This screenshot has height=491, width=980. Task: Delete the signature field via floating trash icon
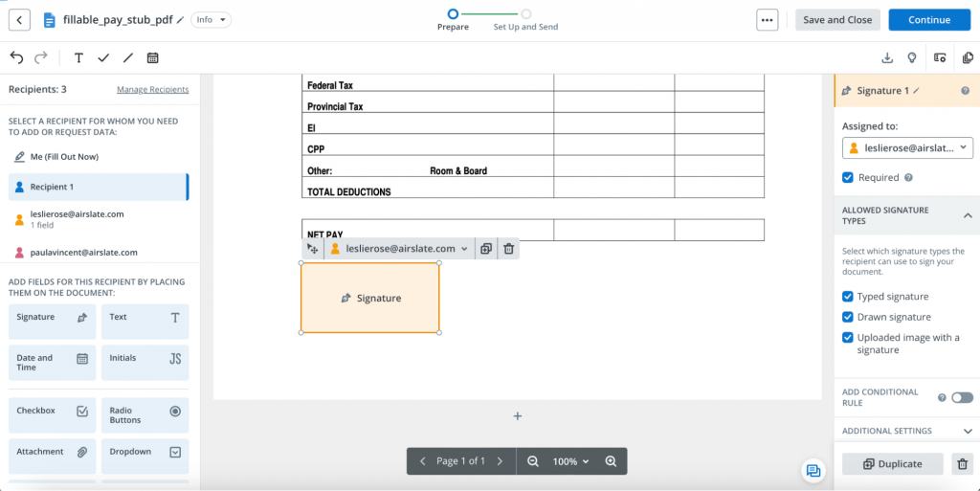coord(509,249)
